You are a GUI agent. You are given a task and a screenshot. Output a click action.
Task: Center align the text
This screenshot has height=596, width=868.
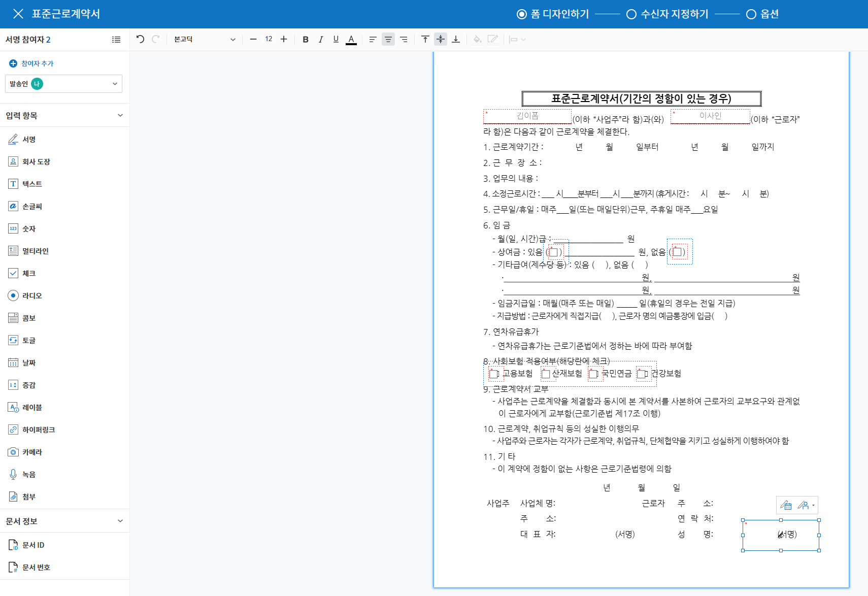click(388, 39)
